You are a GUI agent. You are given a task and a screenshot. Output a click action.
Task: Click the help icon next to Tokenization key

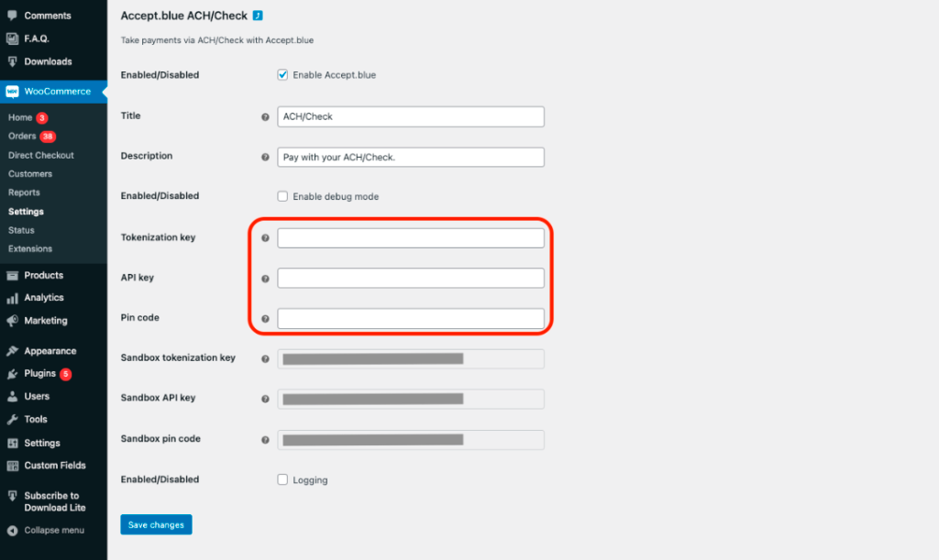click(265, 238)
